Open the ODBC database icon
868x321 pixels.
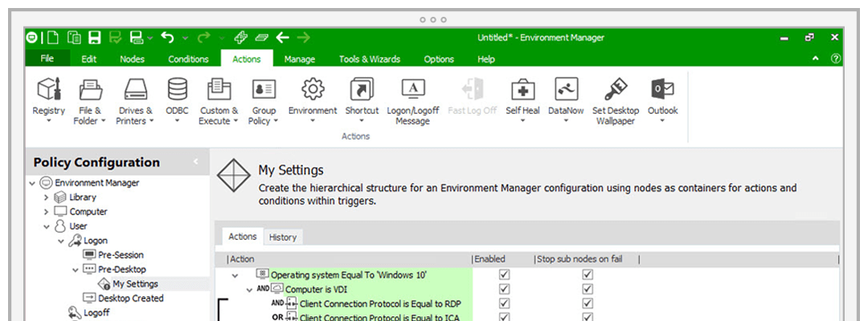click(x=177, y=90)
